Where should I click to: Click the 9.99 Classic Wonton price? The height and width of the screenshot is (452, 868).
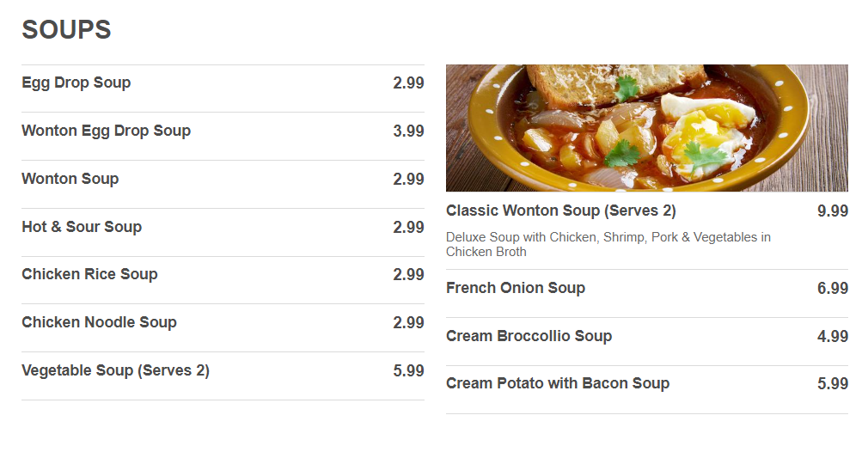(832, 211)
